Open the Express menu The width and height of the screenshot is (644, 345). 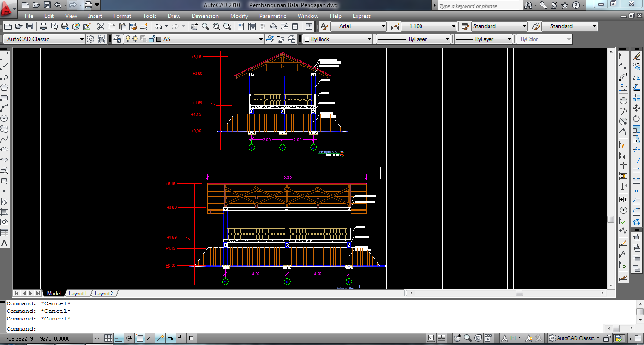coord(362,16)
